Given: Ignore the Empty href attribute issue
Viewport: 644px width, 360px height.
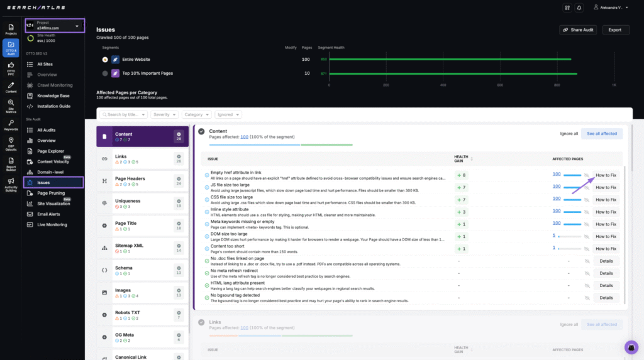Looking at the screenshot, I should (x=587, y=175).
